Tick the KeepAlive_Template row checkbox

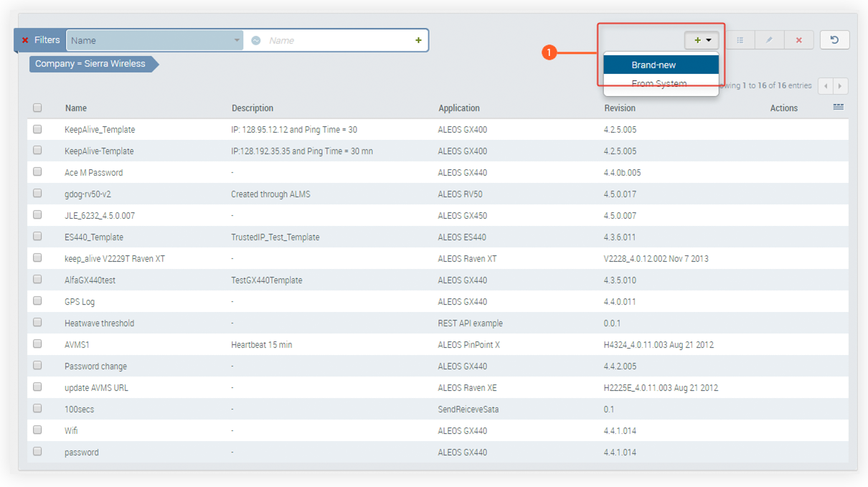tap(37, 129)
